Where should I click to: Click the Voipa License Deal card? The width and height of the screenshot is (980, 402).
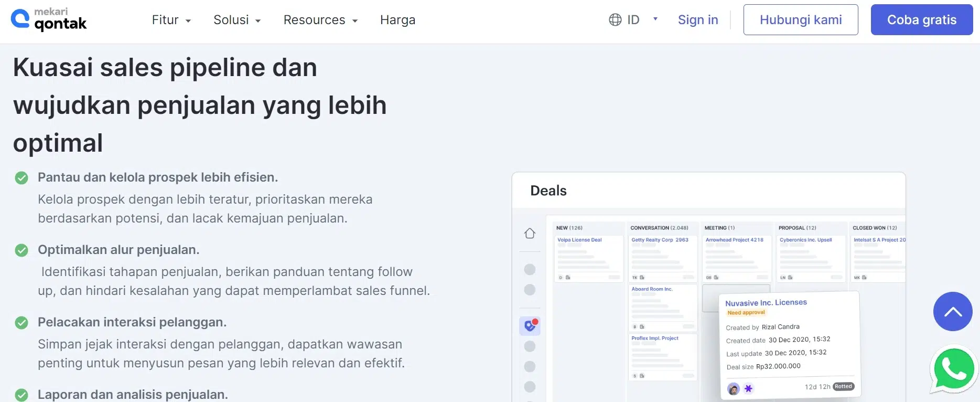[589, 259]
